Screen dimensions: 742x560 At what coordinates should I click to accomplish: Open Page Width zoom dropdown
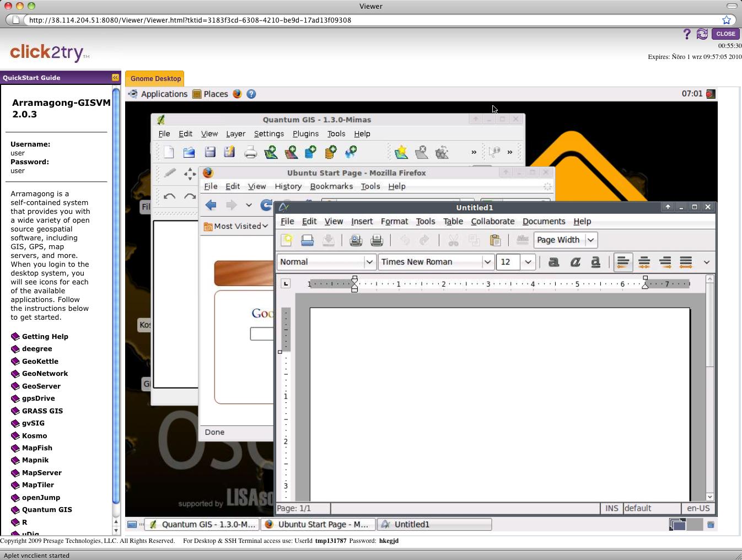[591, 240]
